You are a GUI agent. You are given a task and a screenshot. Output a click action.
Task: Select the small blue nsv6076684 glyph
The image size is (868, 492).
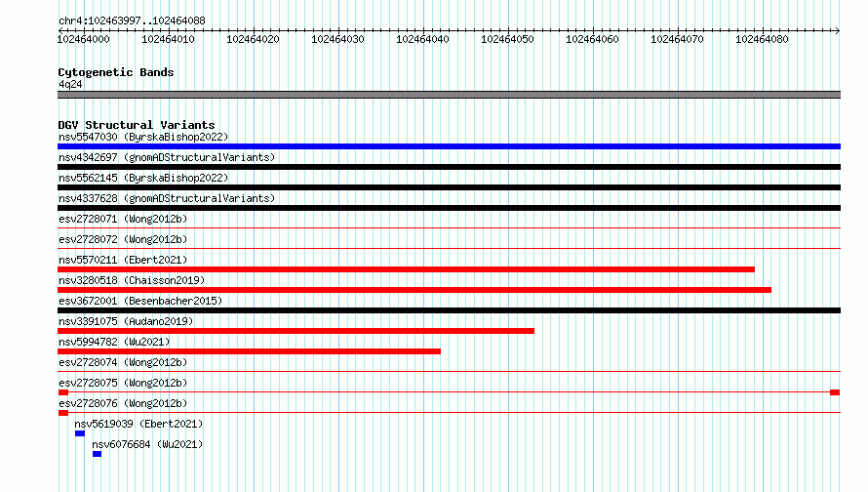click(97, 454)
